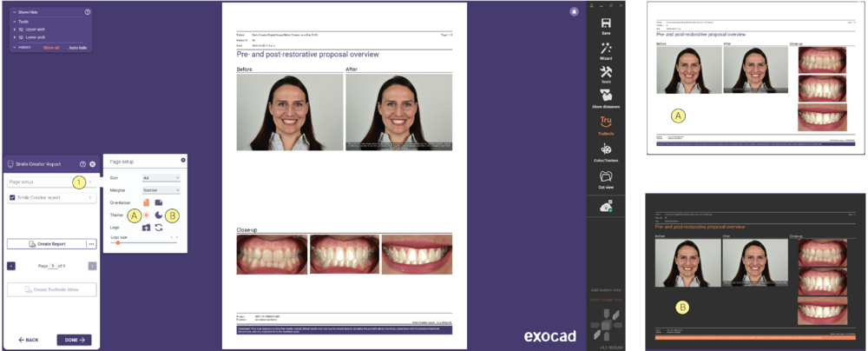Open the page Size dropdown
Screen dimensions: 868x351
tap(161, 178)
